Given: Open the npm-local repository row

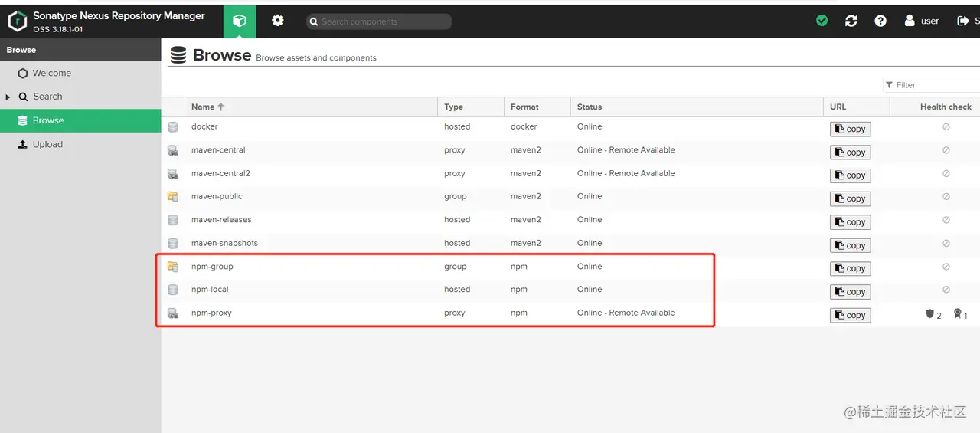Looking at the screenshot, I should pyautogui.click(x=570, y=290).
